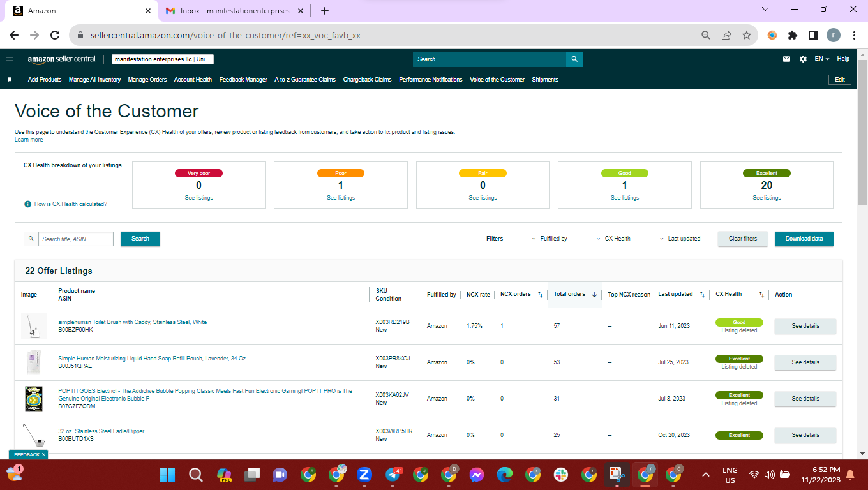Open Microsoft Edge from the taskbar
The width and height of the screenshot is (868, 490).
(x=505, y=475)
